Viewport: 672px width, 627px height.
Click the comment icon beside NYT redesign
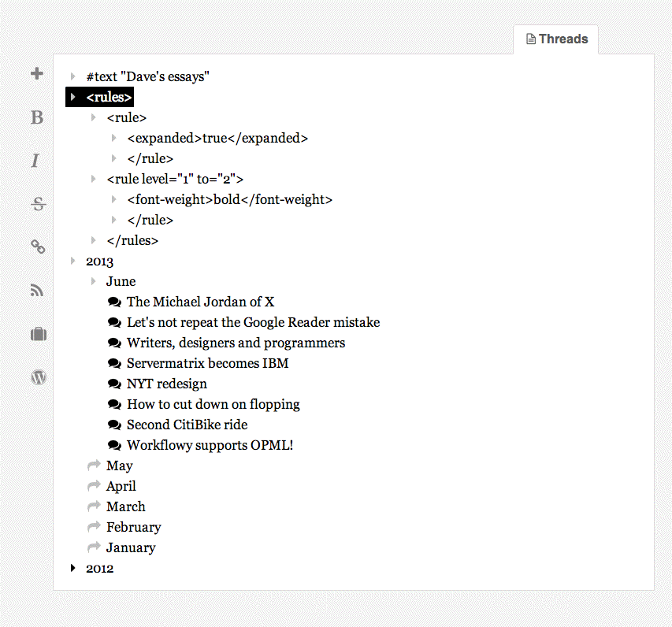(114, 384)
